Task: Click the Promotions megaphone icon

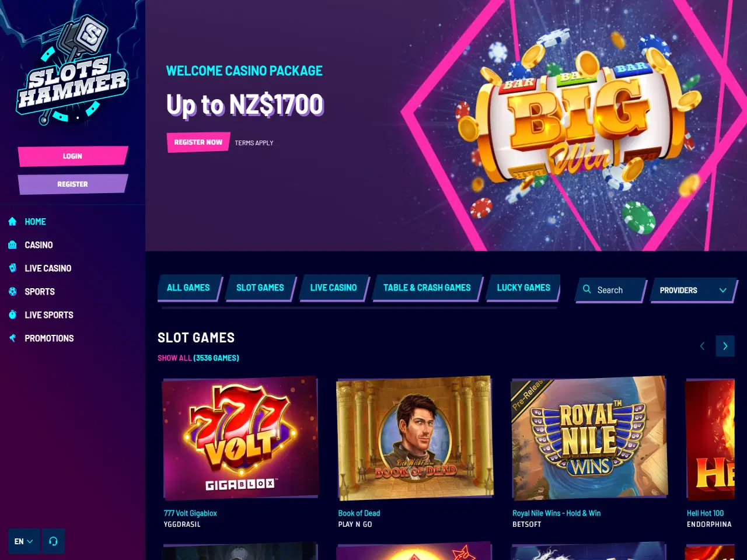Action: coord(12,338)
